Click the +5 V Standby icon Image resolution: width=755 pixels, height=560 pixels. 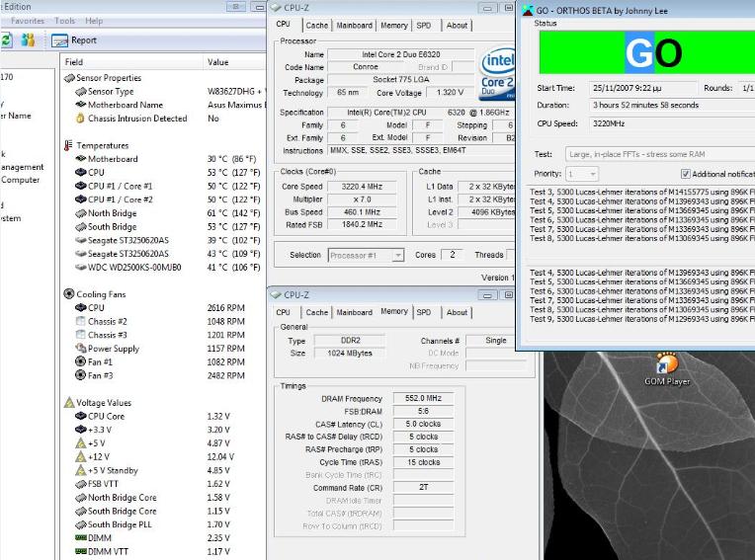(81, 470)
